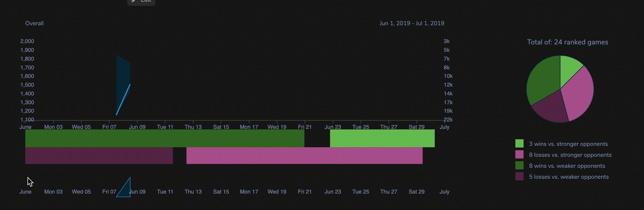Click the teal triangle in the bottom timeline
This screenshot has height=210, width=644.
click(125, 190)
